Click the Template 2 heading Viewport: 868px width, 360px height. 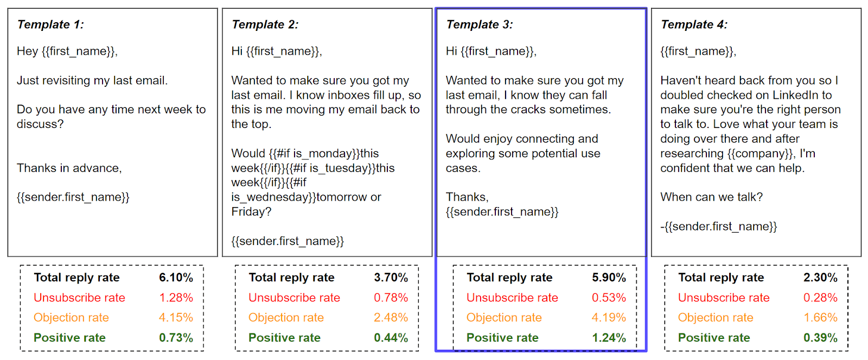[x=265, y=24]
